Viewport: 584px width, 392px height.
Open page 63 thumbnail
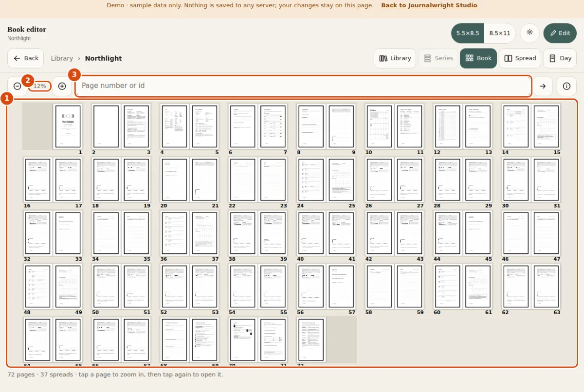(546, 287)
